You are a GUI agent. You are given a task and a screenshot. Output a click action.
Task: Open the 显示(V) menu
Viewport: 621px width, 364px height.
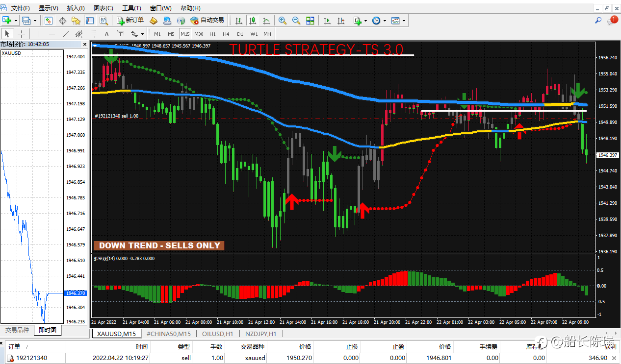(48, 8)
